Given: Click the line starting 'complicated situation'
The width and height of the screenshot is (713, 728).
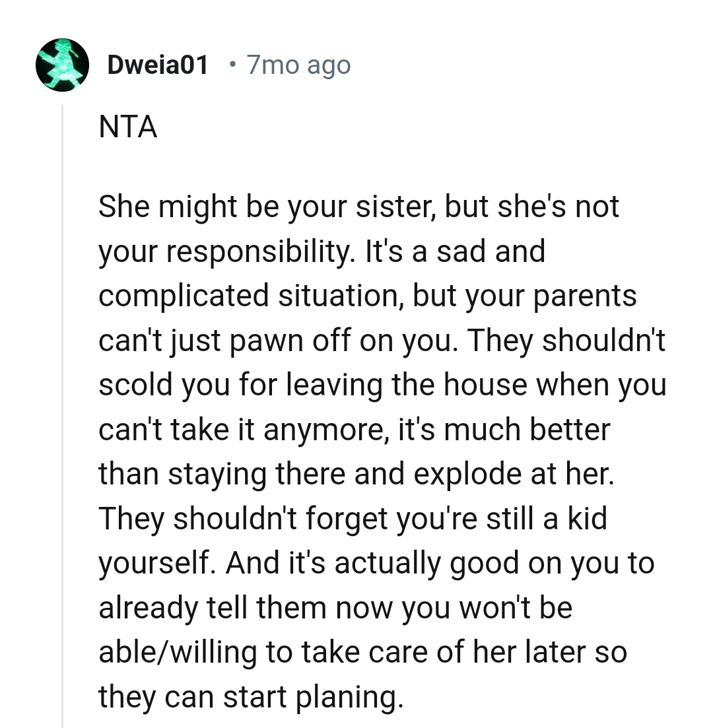Looking at the screenshot, I should coord(367,296).
